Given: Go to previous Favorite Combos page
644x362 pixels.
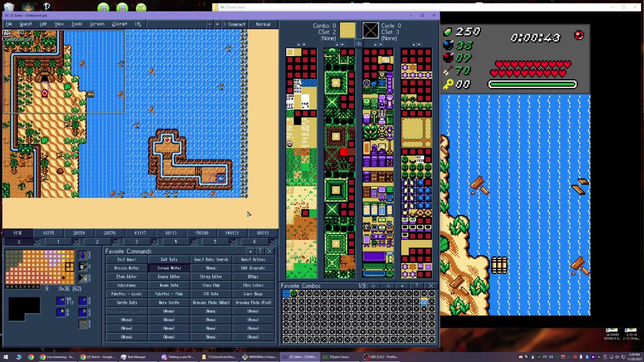Looking at the screenshot, I should (x=373, y=286).
